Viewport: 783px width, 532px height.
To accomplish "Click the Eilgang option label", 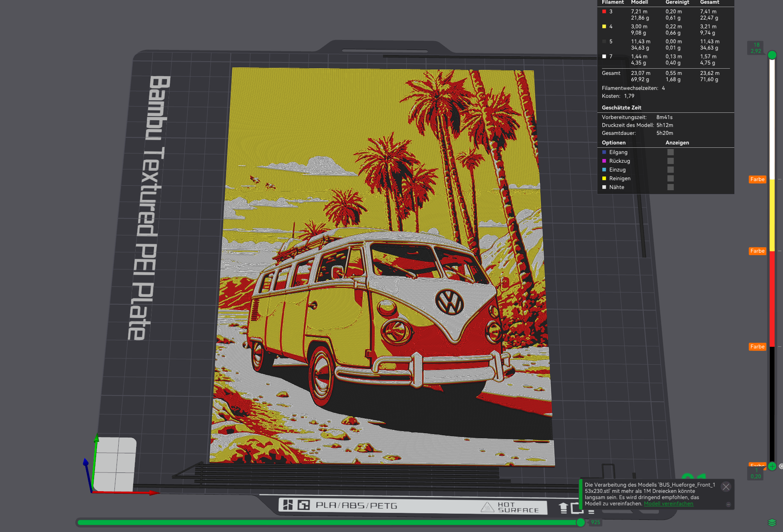I will tap(618, 152).
